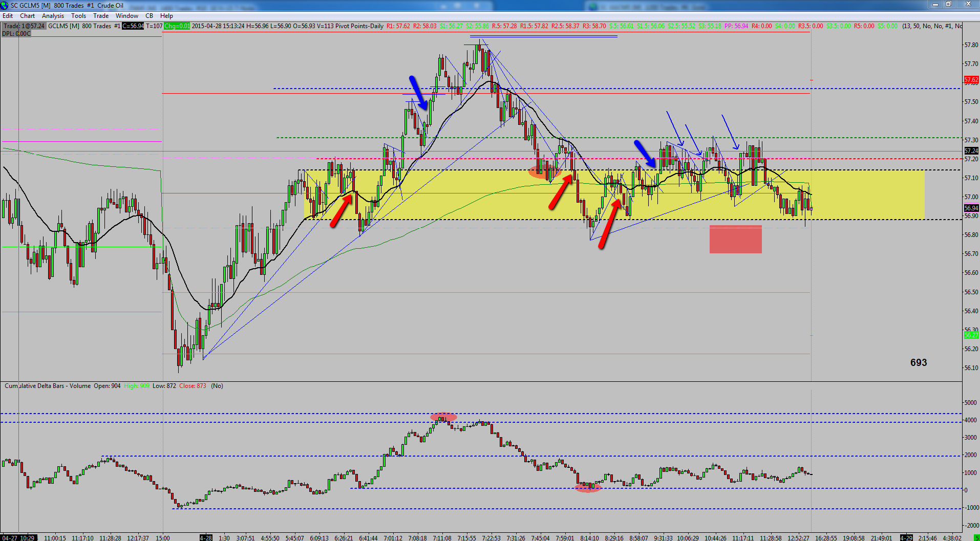Click the 'T=107' header value
Viewport: 980px width, 541px height.
coord(154,26)
